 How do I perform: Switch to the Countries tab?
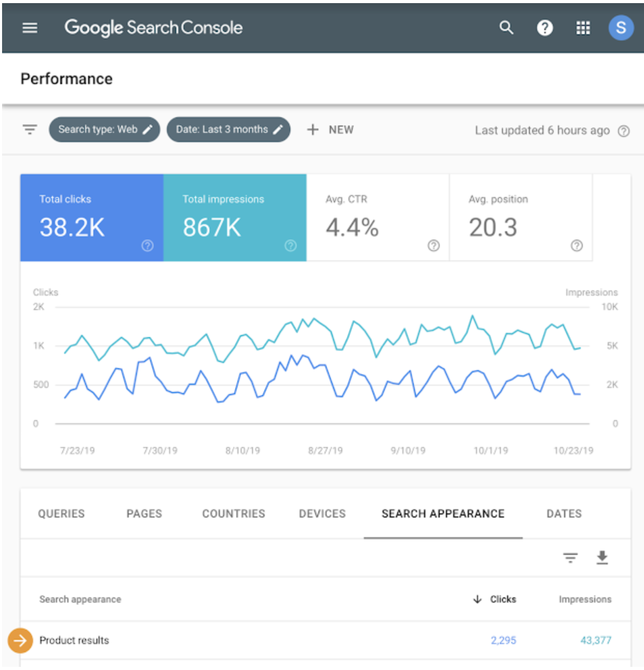[233, 513]
